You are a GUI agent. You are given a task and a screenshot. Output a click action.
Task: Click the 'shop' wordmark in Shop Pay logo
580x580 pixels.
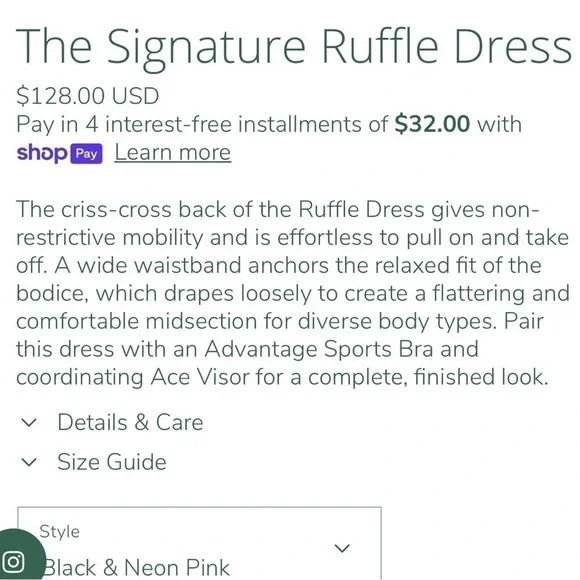(42, 153)
